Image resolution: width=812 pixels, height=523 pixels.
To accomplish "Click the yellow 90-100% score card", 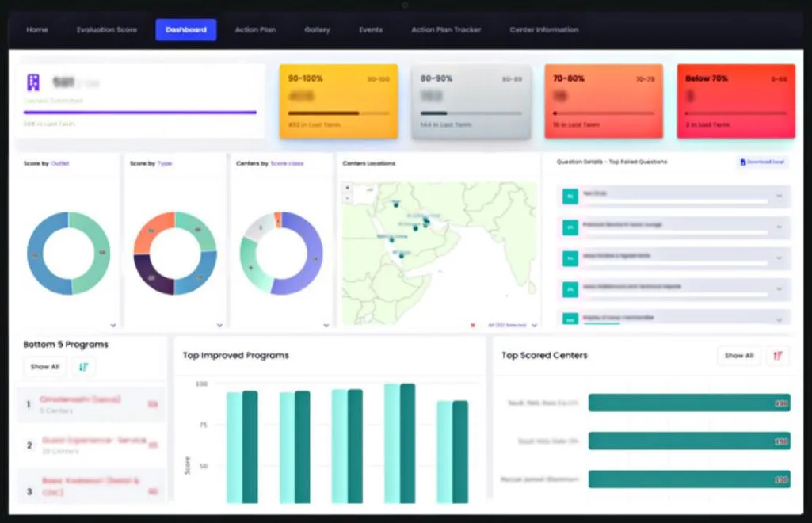I will click(339, 101).
